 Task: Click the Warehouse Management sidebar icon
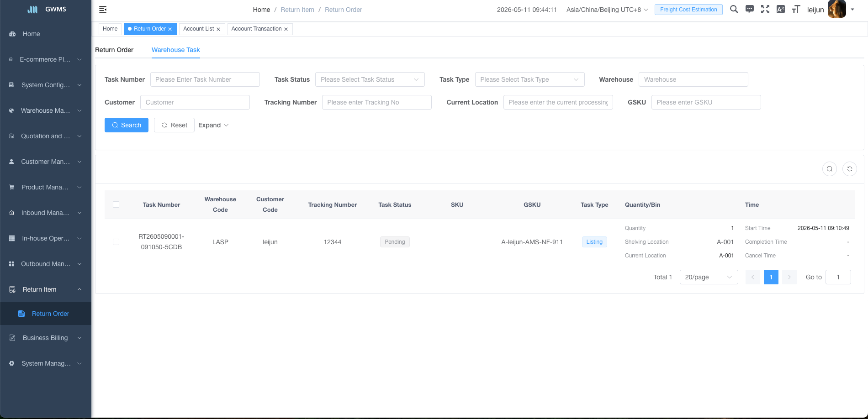(11, 110)
